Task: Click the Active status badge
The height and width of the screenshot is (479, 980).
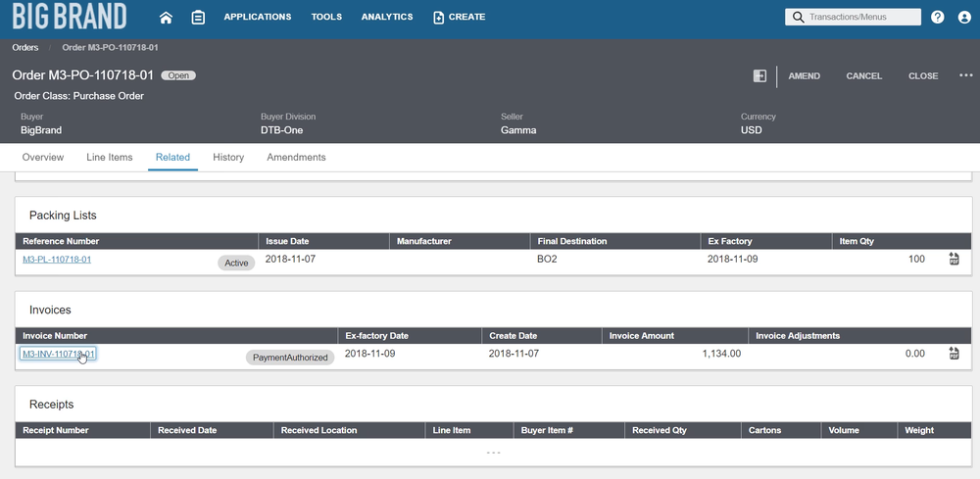Action: (x=236, y=263)
